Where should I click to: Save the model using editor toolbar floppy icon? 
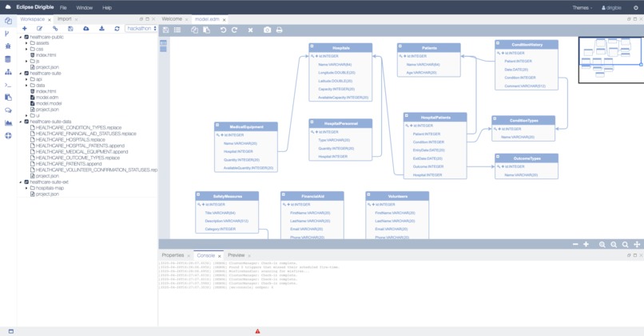[166, 30]
